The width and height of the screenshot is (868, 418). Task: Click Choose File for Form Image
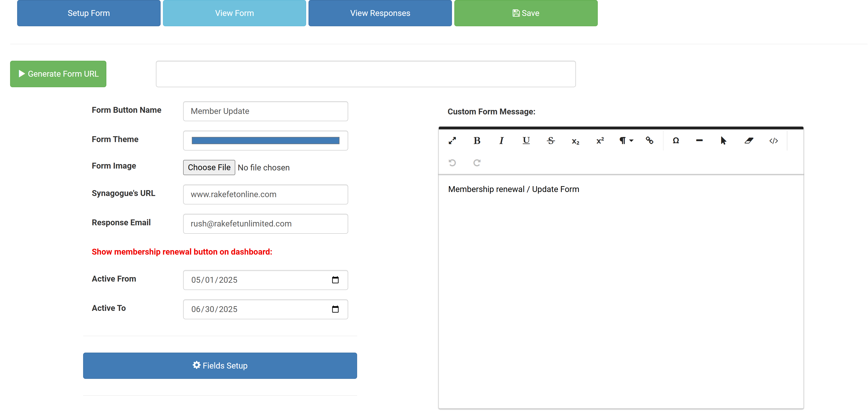[209, 167]
